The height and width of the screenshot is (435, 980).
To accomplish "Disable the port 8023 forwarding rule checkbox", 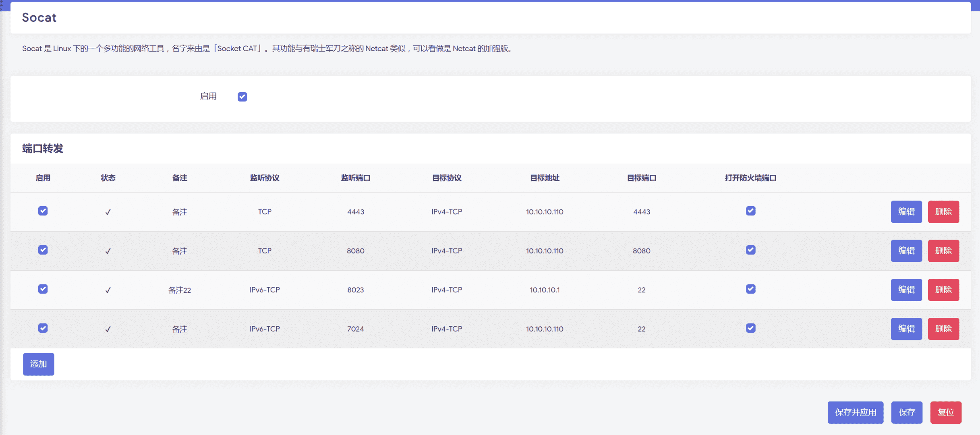I will pyautogui.click(x=43, y=289).
